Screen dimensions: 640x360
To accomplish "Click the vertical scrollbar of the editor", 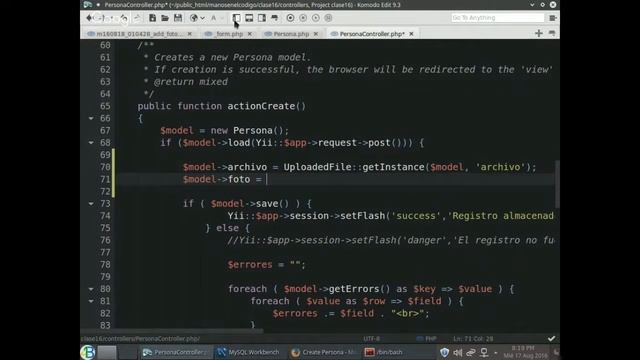I will (557, 184).
